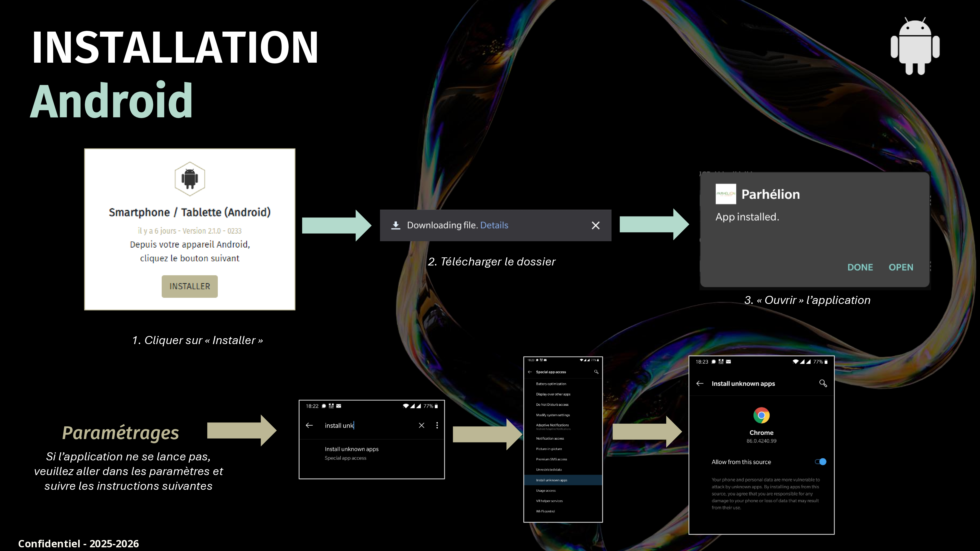Toggle the Allow from this source switch

820,462
